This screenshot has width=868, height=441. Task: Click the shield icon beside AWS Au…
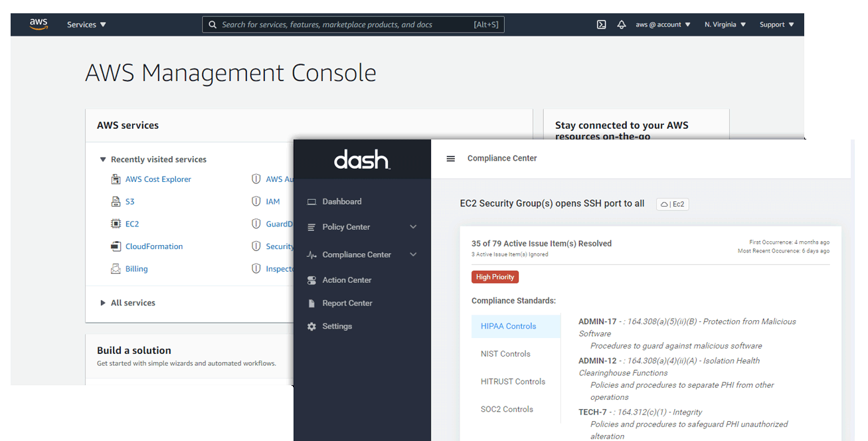(x=256, y=179)
